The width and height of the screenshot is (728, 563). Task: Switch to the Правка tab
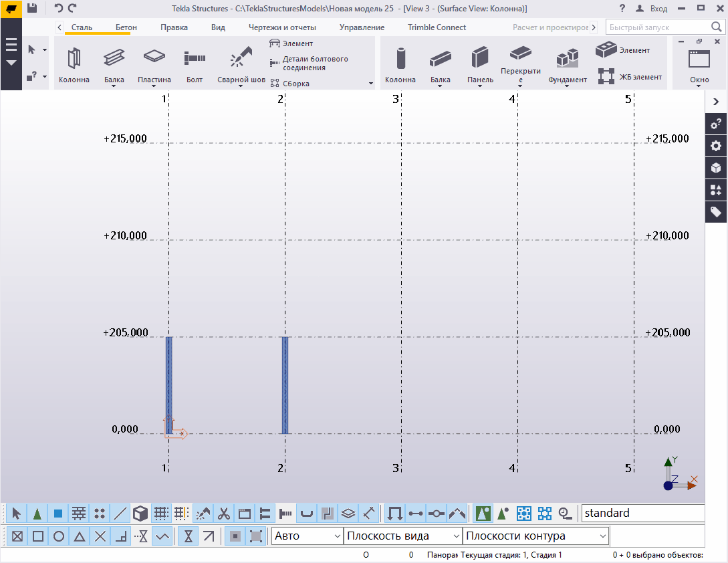[x=174, y=27]
